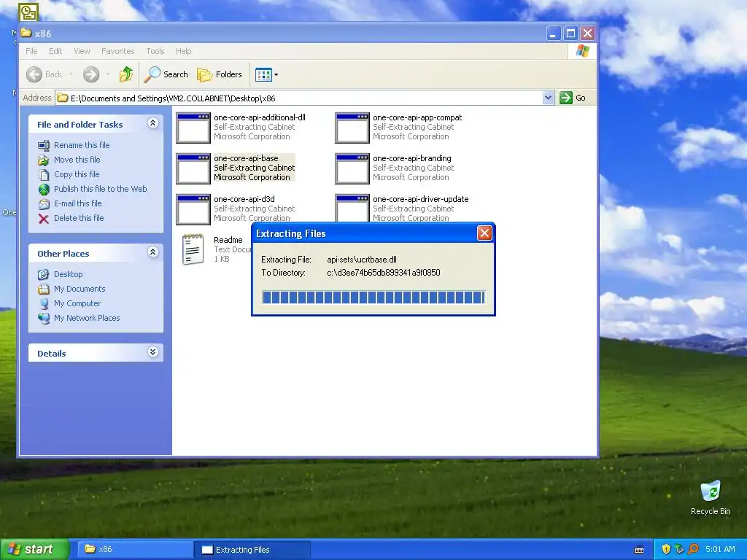Close the Extracting Files dialog
Screen dimensions: 747x560
tap(484, 233)
